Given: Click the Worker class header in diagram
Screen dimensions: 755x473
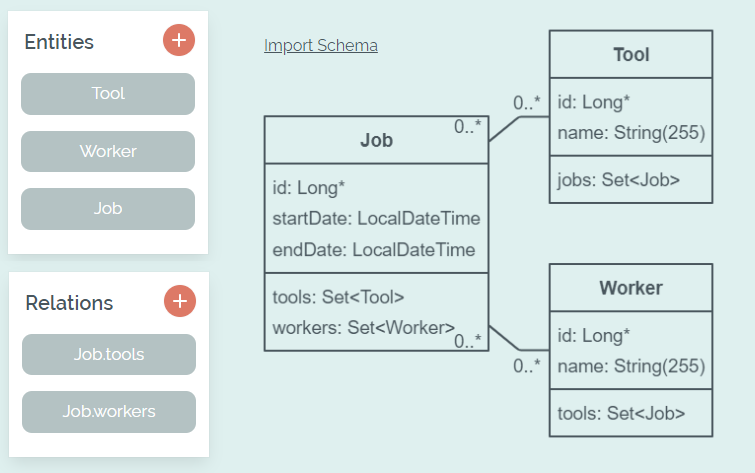Looking at the screenshot, I should point(631,288).
